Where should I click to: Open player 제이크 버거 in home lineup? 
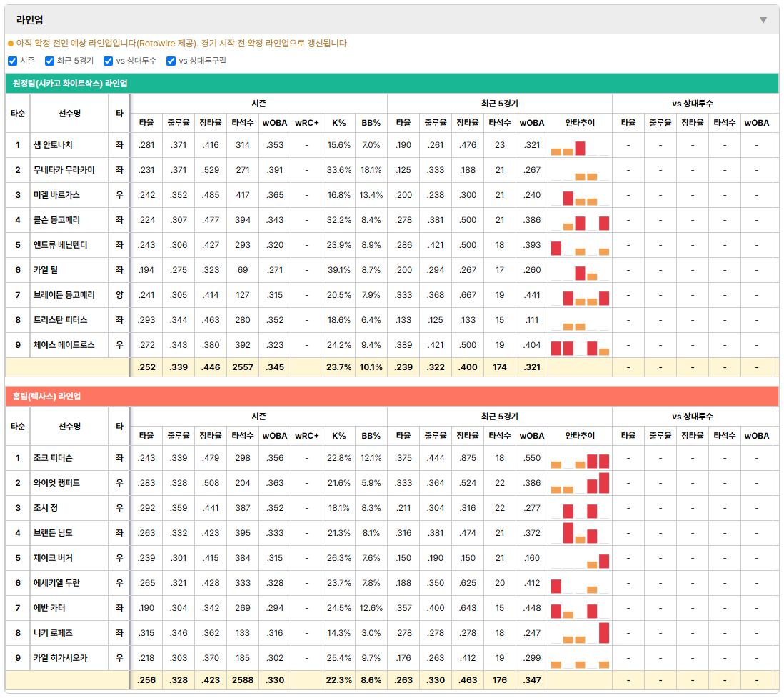(x=53, y=558)
